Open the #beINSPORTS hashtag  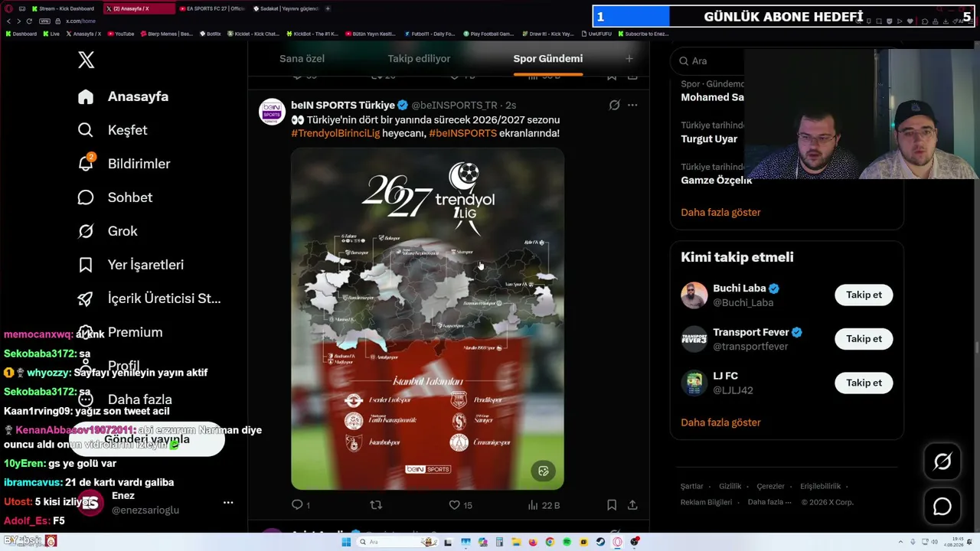click(x=462, y=133)
